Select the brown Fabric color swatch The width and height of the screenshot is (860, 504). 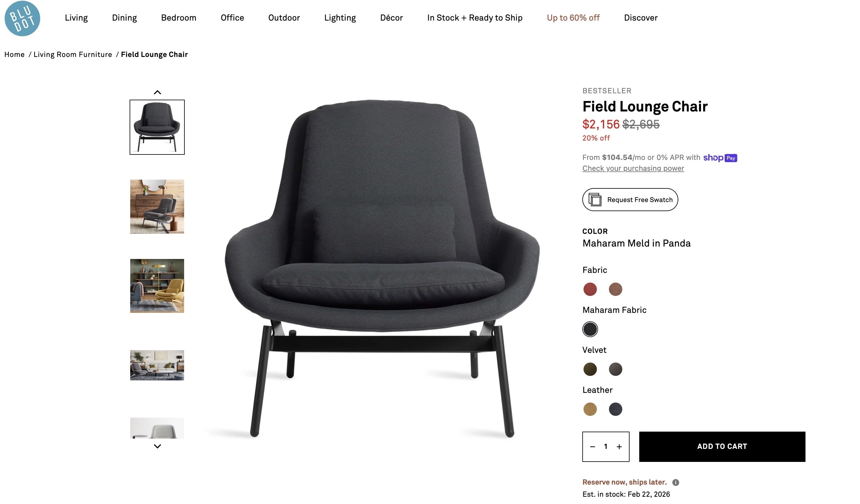tap(615, 289)
